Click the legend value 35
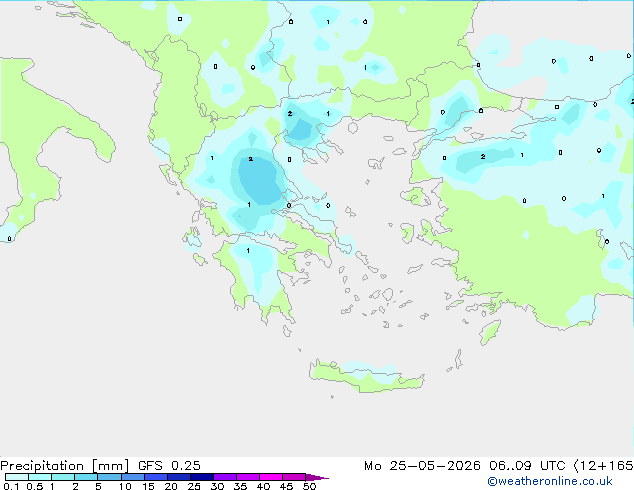Viewport: 634px width, 490px height. pos(240,486)
